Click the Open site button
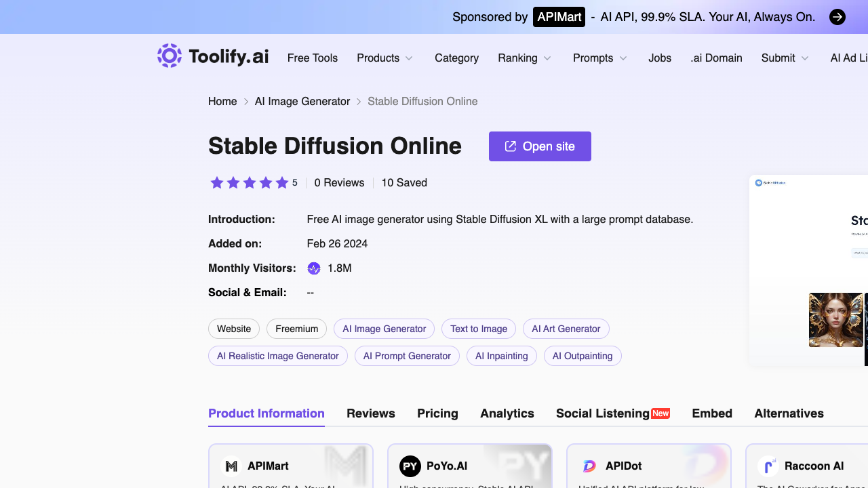This screenshot has width=868, height=488. point(540,146)
